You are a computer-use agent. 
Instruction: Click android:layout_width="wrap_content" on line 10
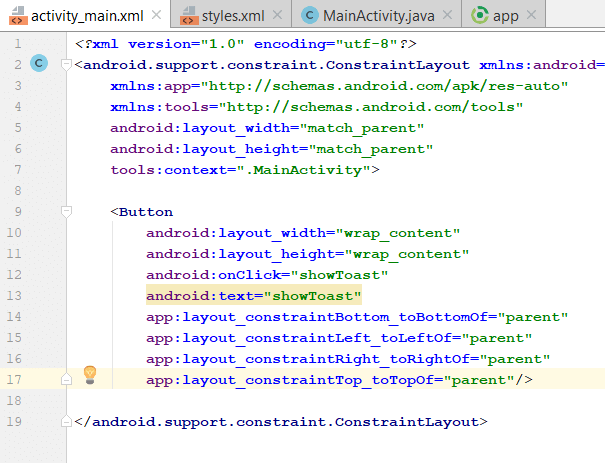[x=303, y=233]
